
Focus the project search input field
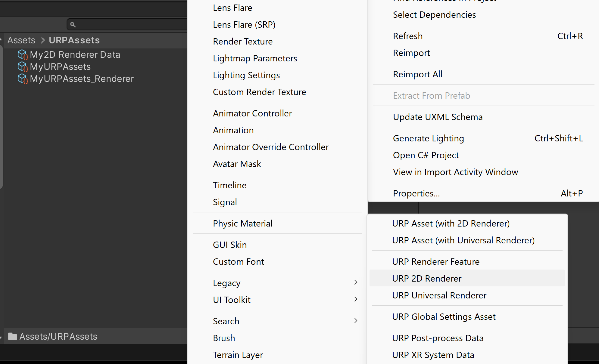click(x=129, y=25)
